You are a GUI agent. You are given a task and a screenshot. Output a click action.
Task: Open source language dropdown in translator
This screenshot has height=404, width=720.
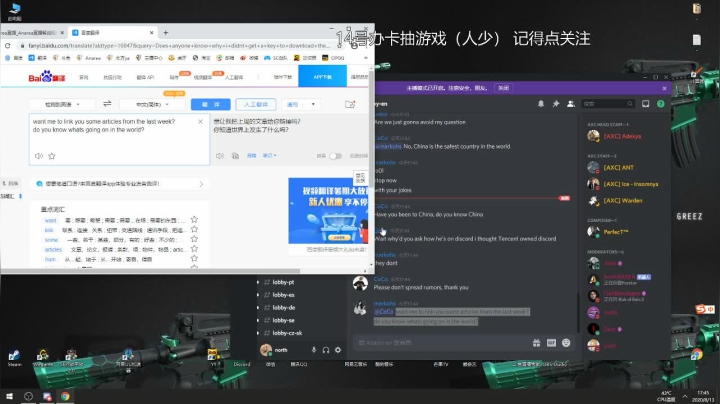tap(62, 104)
